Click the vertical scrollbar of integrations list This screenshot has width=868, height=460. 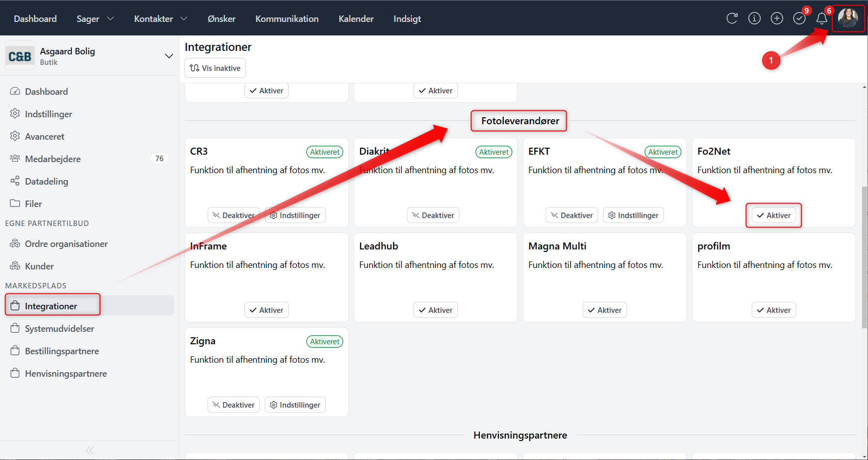pyautogui.click(x=865, y=257)
